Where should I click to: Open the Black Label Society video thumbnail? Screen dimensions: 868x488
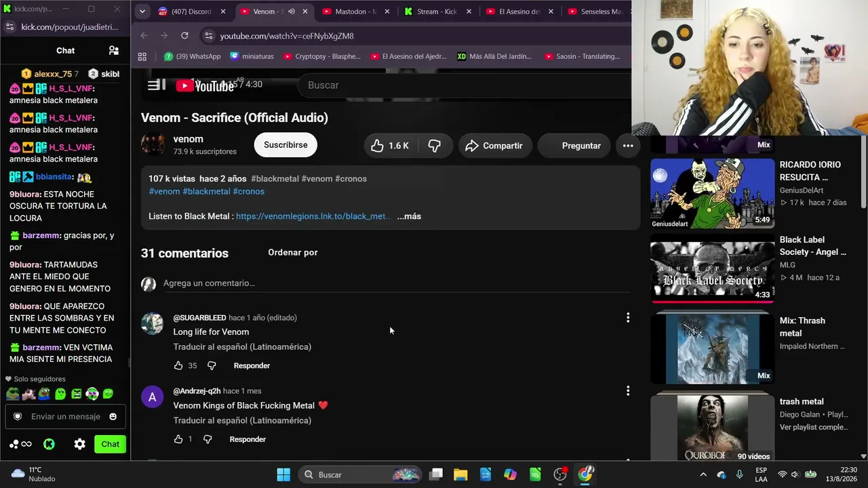[712, 268]
